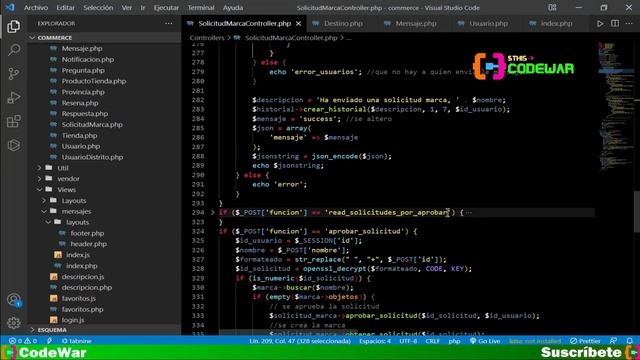
Task: Click SolicitudMarcaController.php breadcrumb item
Action: [x=291, y=38]
